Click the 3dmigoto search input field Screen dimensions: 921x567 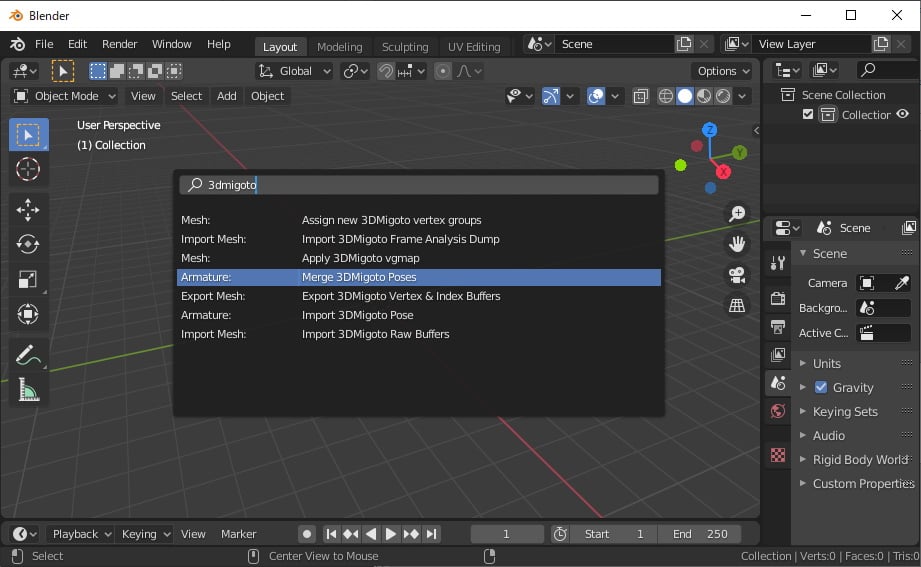419,185
